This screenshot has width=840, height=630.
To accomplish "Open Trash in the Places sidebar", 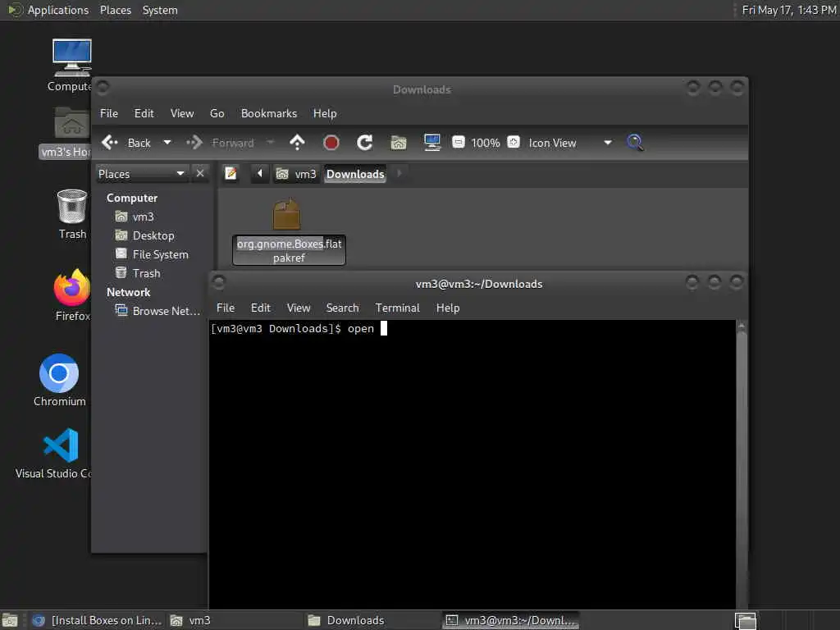I will (x=146, y=273).
